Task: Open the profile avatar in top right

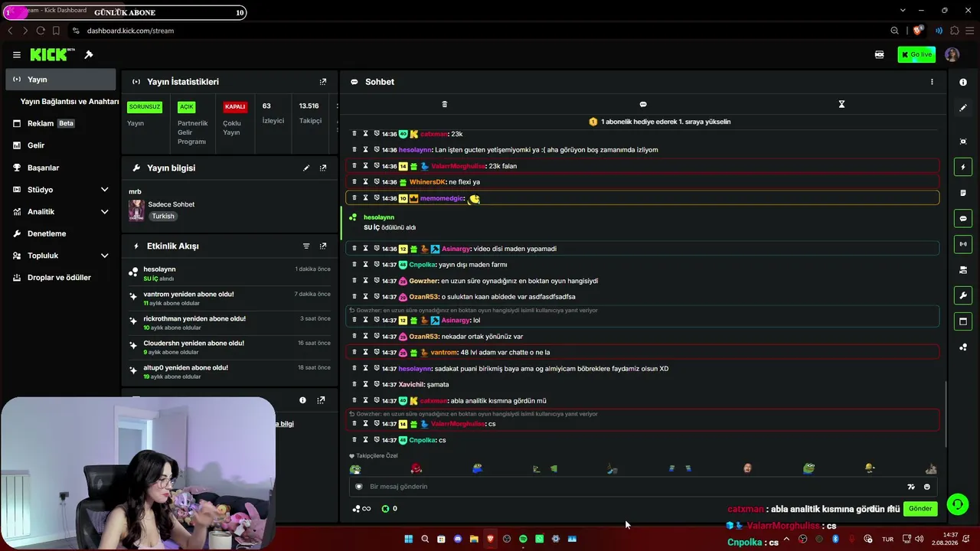Action: coord(952,55)
